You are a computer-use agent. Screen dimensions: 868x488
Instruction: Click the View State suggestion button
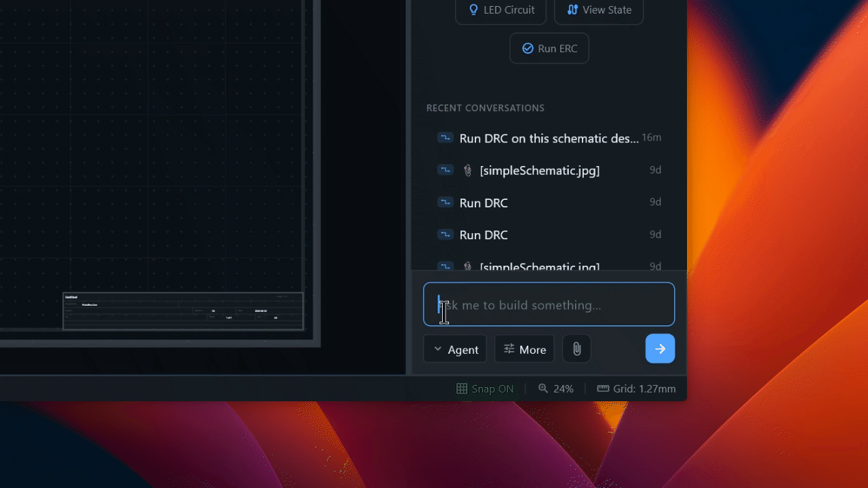pos(599,10)
